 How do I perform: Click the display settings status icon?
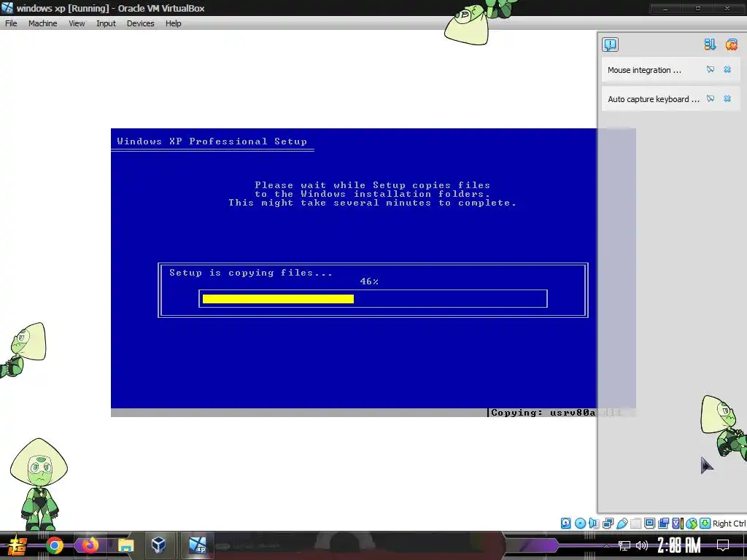[x=649, y=524]
